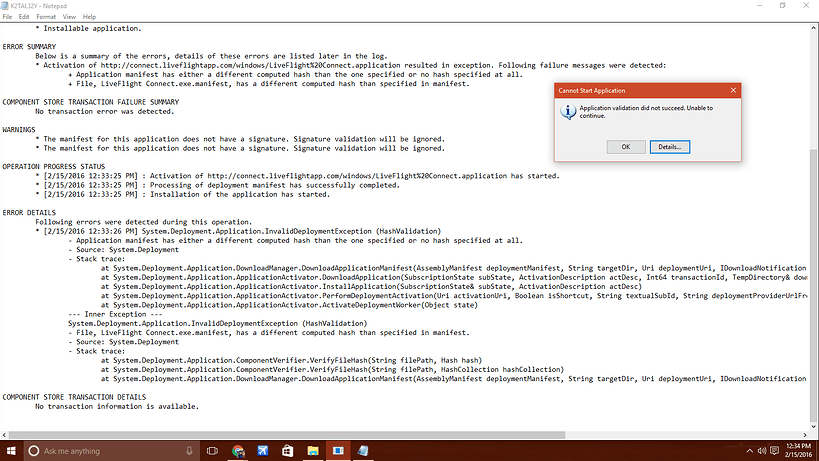This screenshot has width=819, height=461.
Task: Close the Cannot Start Application dialog
Action: [733, 90]
